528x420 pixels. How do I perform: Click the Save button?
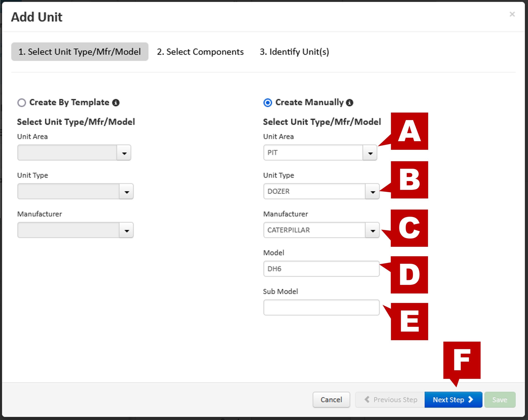[x=500, y=400]
